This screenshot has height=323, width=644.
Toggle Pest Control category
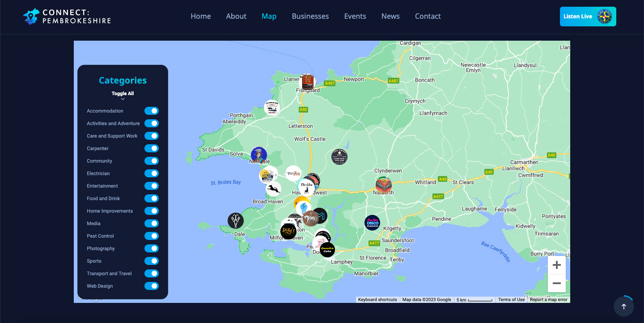[152, 236]
